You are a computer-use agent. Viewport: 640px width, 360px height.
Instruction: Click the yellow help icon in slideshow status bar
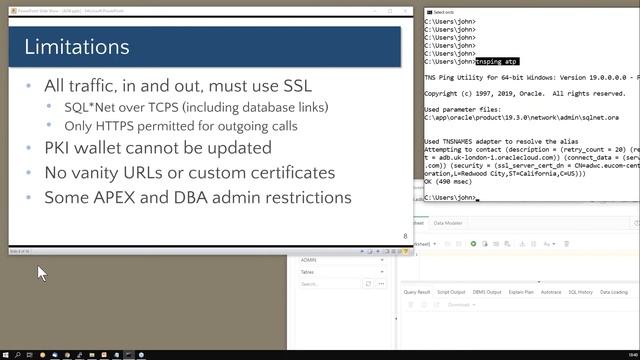[x=405, y=251]
